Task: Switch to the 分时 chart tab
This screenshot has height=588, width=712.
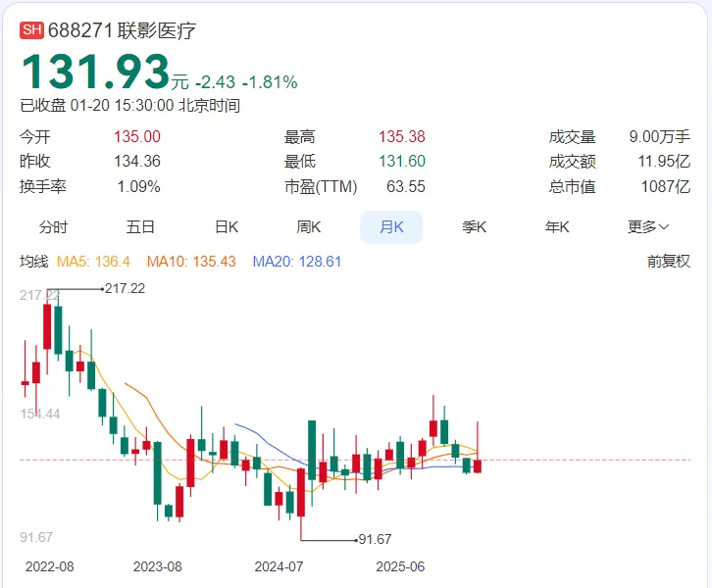Action: point(54,227)
